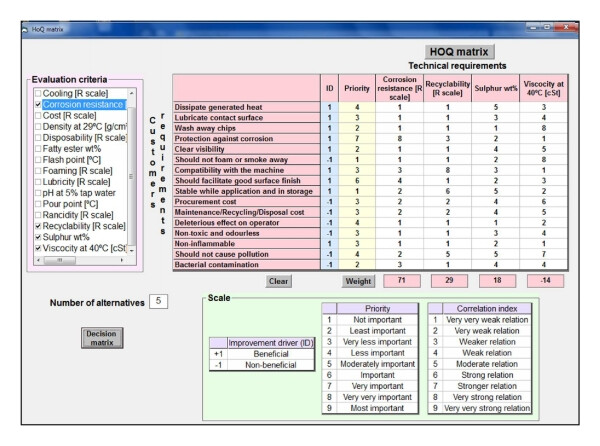This screenshot has width=600, height=446.
Task: Click the Recyclability [R scale] column header
Action: click(447, 88)
